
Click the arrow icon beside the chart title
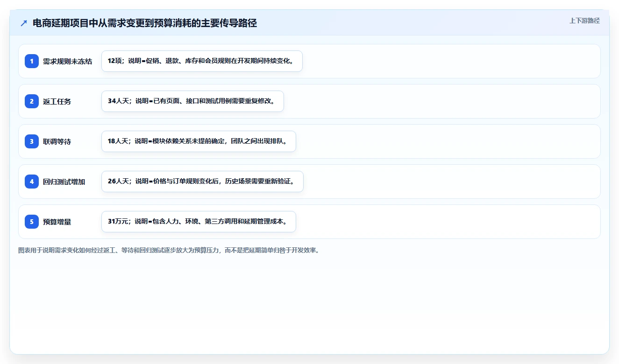point(24,23)
